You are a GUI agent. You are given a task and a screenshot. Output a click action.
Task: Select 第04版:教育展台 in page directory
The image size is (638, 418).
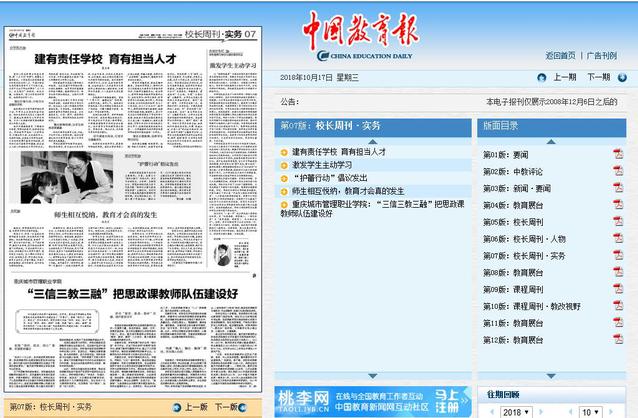pyautogui.click(x=513, y=205)
